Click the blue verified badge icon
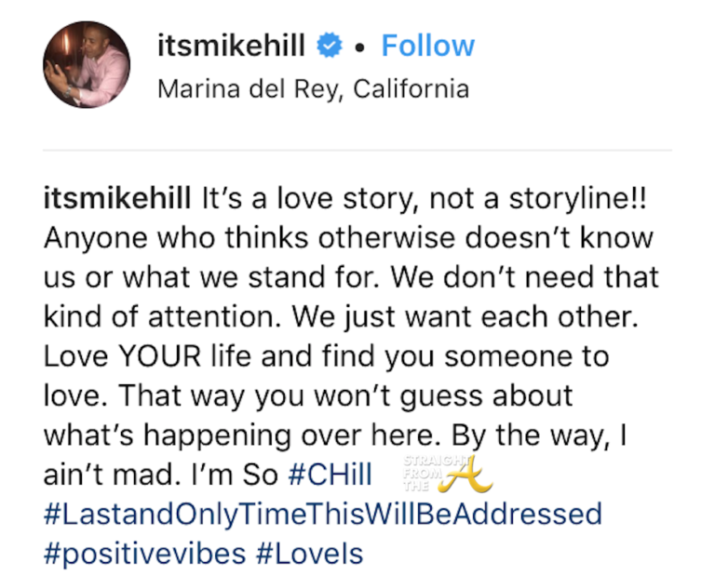Viewport: 715px width, 588px height. [x=329, y=46]
